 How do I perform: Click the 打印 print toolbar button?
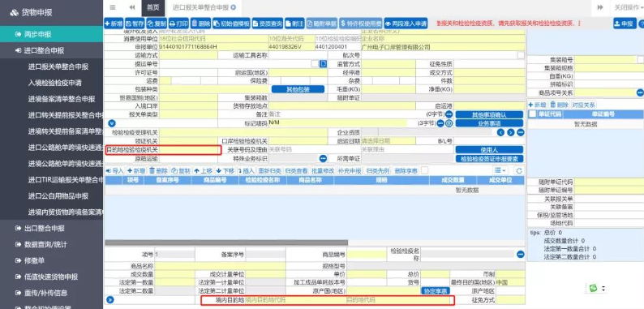point(178,24)
